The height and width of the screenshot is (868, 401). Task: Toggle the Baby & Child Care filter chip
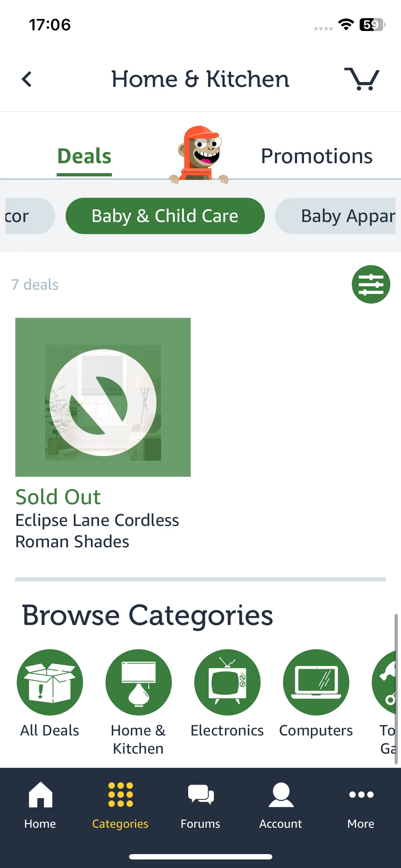point(165,216)
